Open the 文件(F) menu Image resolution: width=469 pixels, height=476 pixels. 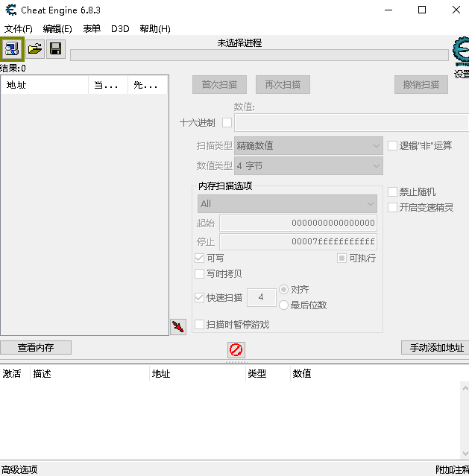pyautogui.click(x=18, y=29)
